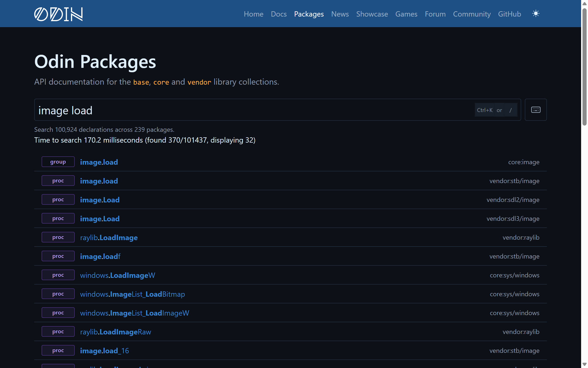Click the Odin logo in header
This screenshot has width=588, height=368.
58,14
